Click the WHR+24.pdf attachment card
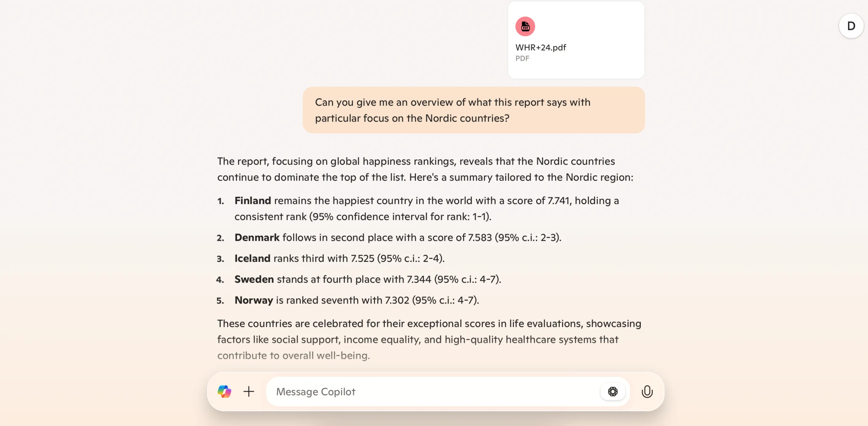 (575, 40)
